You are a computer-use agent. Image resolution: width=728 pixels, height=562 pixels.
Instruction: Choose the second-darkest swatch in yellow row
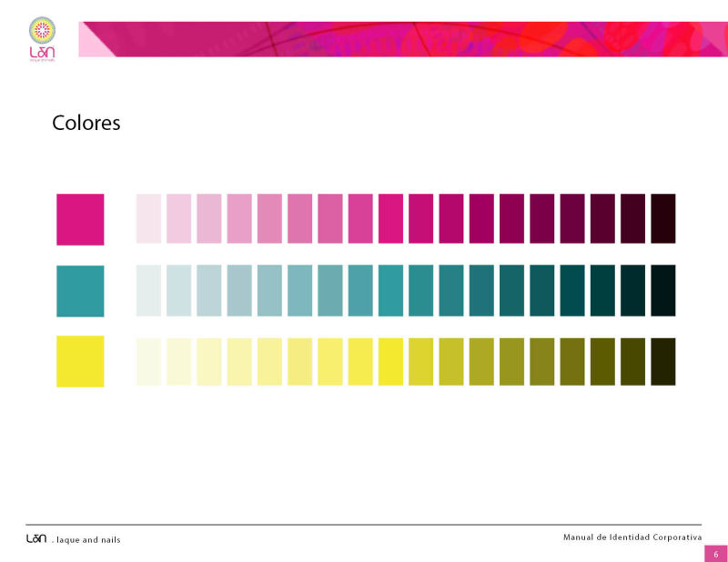pos(633,362)
